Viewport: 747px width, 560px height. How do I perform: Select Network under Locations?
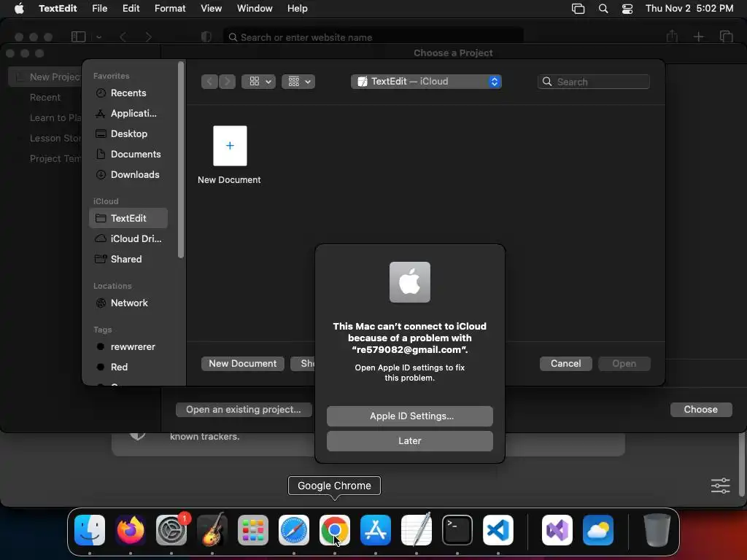[x=128, y=303]
